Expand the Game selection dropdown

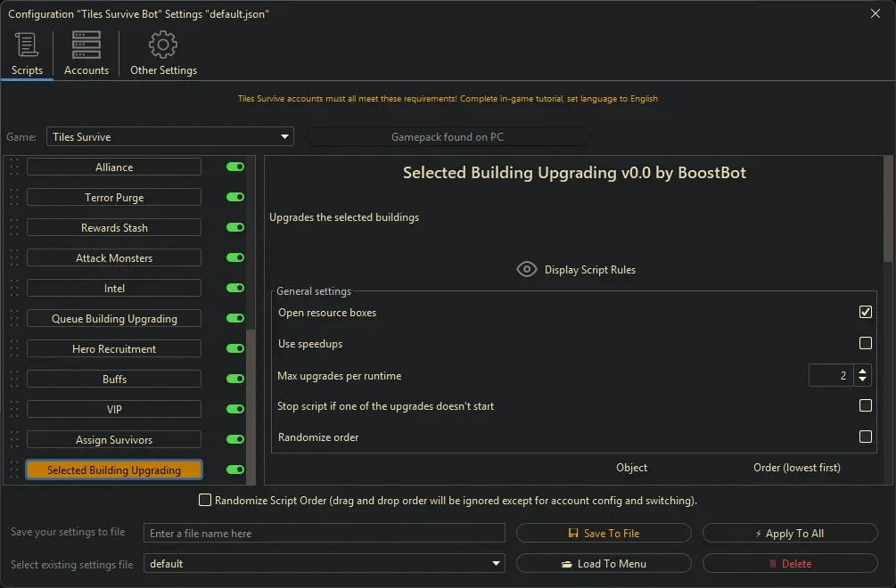[285, 137]
